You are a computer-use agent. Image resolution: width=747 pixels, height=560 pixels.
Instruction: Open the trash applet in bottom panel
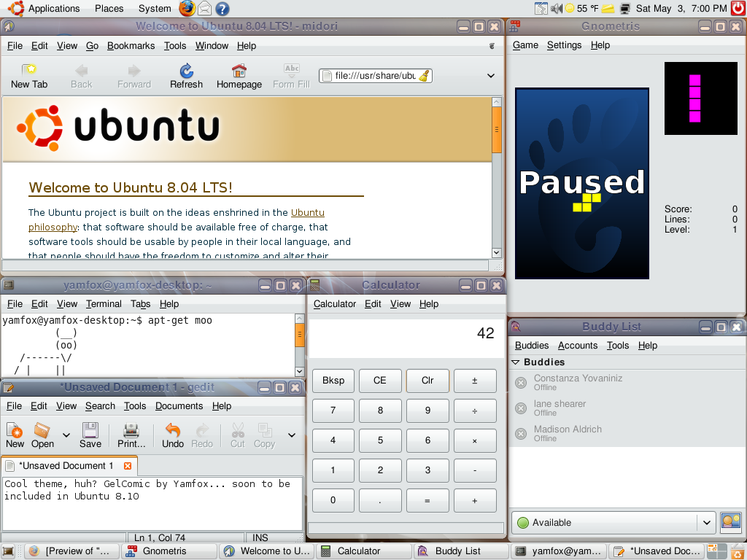click(x=738, y=551)
